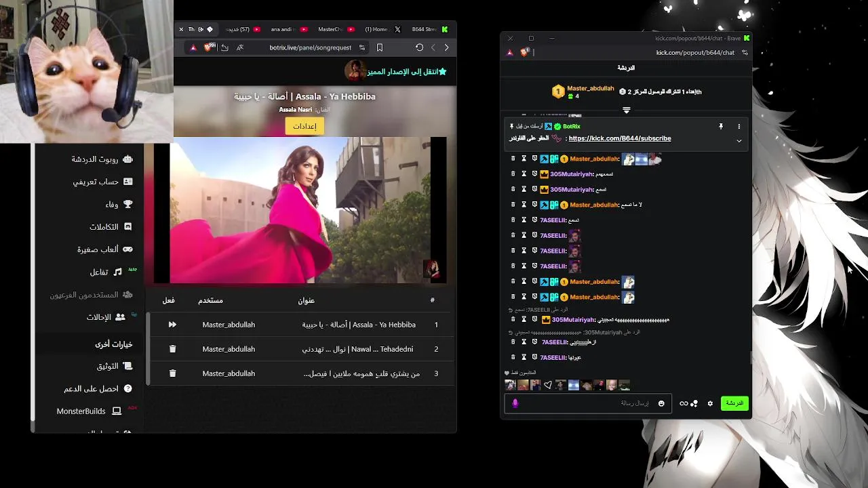Open the yellow إعدادات settings button
Viewport: 868px width, 488px height.
coord(304,126)
